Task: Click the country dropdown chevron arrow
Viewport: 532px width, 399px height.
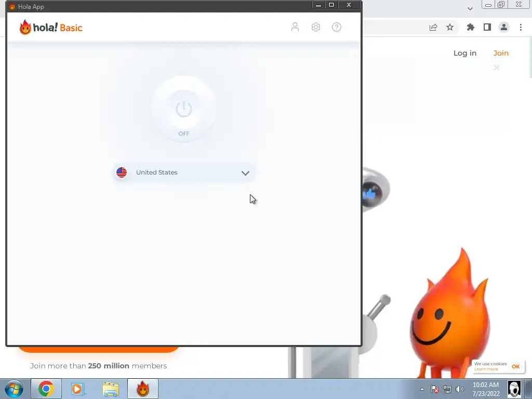Action: pos(245,173)
